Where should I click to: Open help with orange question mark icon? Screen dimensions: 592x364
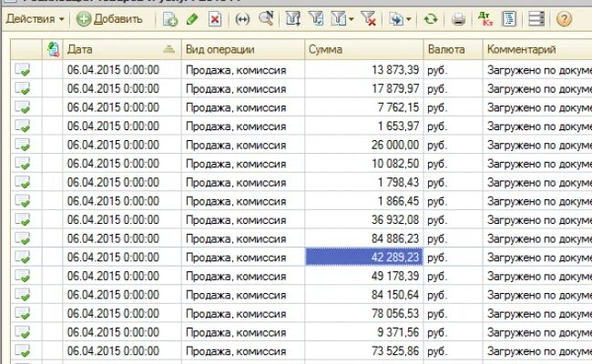tap(564, 18)
